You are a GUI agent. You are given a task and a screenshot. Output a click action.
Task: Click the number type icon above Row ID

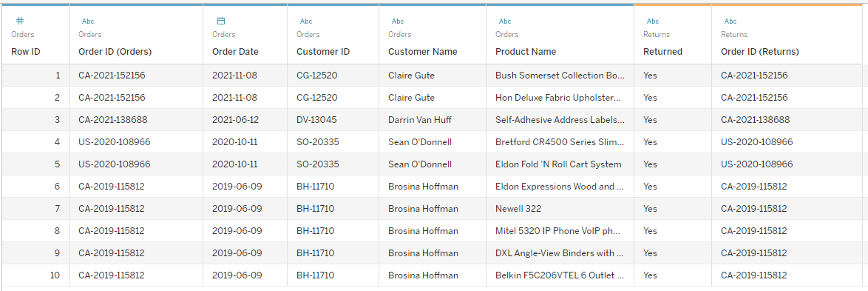(19, 21)
